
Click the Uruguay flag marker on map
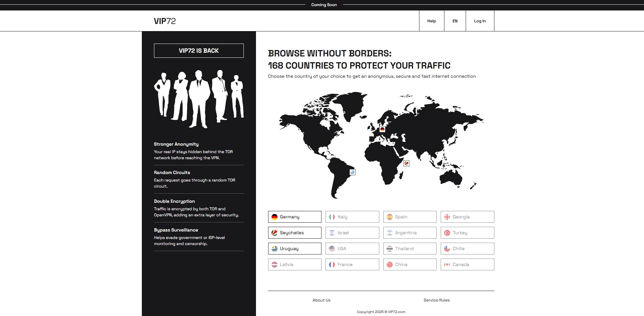(x=353, y=172)
